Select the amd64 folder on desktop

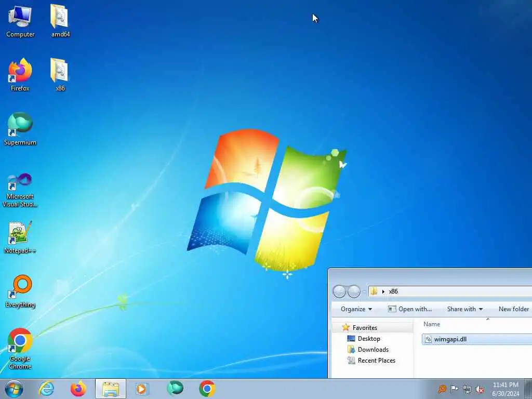pyautogui.click(x=60, y=21)
